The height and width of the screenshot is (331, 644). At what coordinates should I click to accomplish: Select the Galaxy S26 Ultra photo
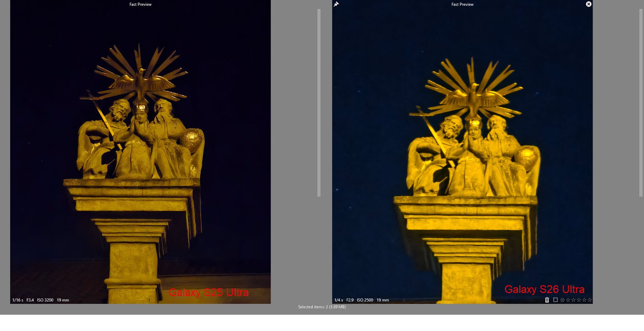tap(462, 151)
